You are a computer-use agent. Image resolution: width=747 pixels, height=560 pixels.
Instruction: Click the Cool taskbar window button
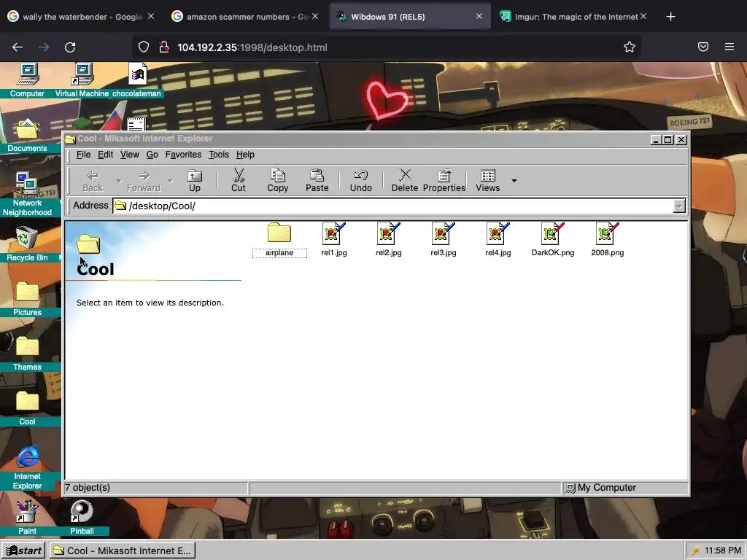pyautogui.click(x=122, y=551)
